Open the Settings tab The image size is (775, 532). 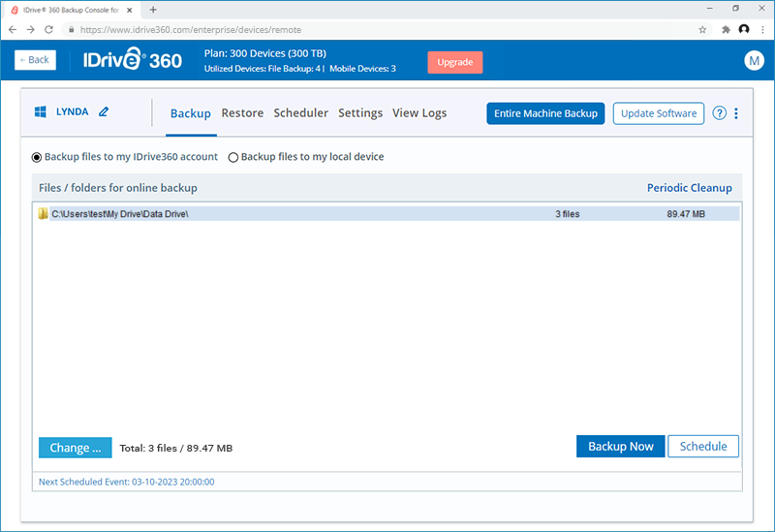pyautogui.click(x=360, y=112)
